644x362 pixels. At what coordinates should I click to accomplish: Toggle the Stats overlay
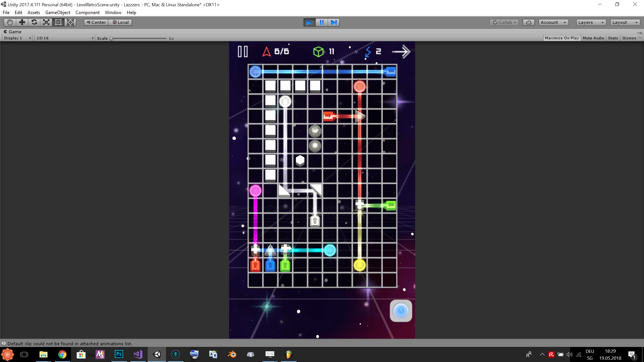(613, 38)
